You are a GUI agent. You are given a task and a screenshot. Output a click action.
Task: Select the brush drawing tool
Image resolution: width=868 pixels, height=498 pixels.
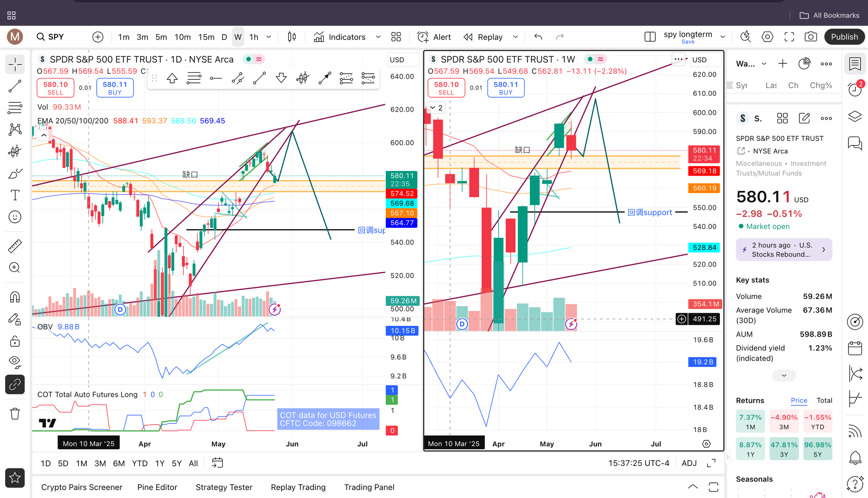point(15,174)
